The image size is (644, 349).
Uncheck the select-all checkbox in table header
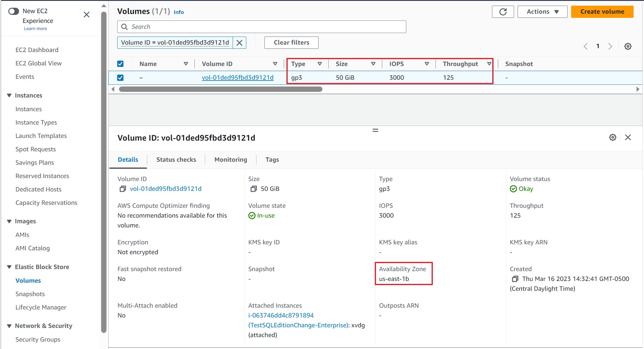[x=120, y=64]
